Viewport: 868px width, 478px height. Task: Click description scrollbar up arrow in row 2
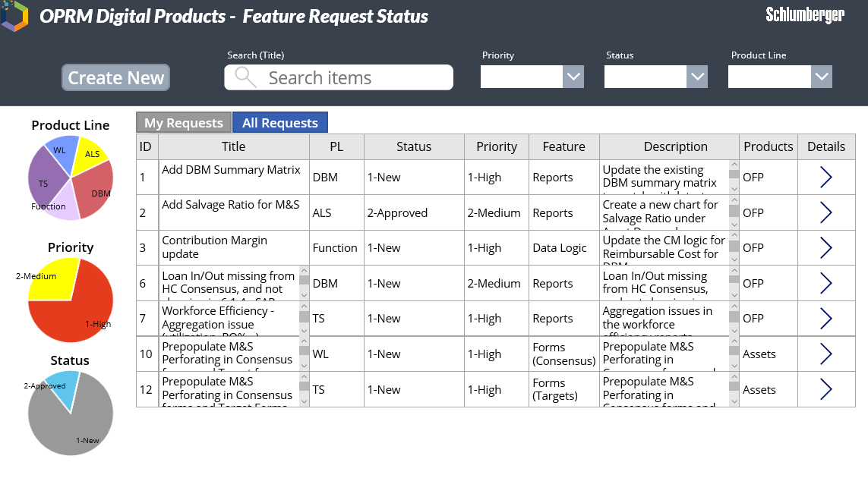pos(734,200)
